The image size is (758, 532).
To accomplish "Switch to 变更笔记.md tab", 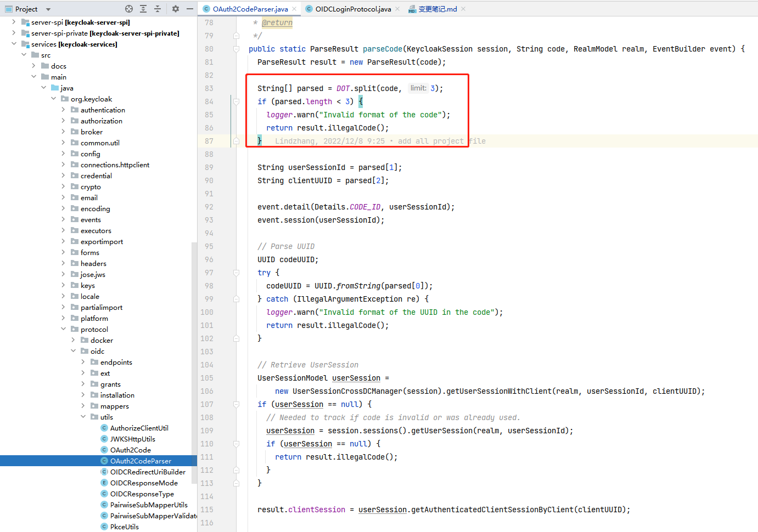I will pos(437,9).
